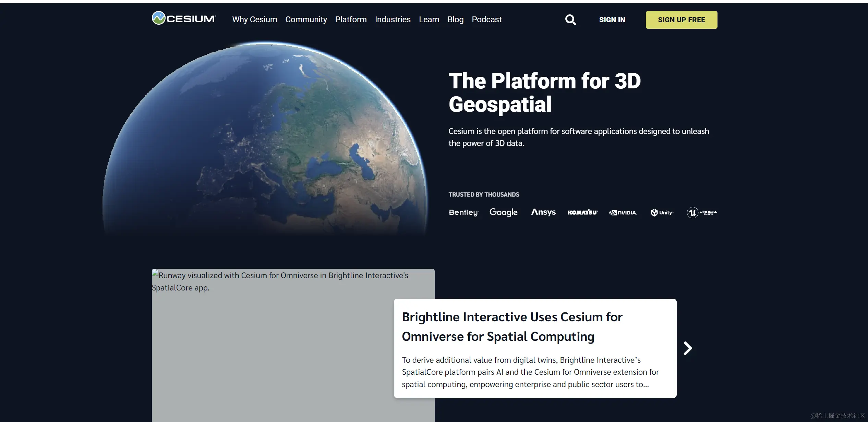Screen dimensions: 868x422
Task: Advance the carousel with the right chevron arrow
Action: (688, 348)
